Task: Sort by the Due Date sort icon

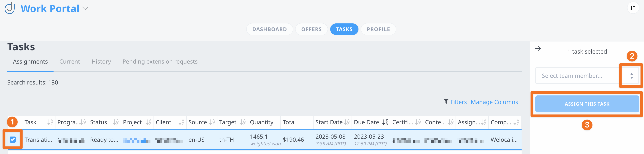Action: tap(385, 122)
